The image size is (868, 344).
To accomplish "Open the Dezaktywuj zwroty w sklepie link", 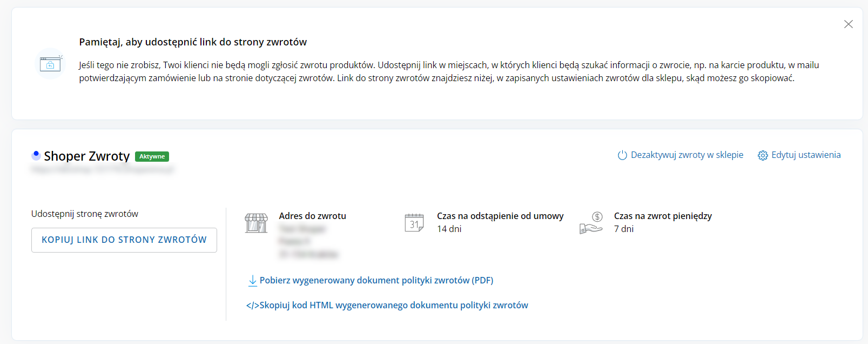I will pos(687,155).
